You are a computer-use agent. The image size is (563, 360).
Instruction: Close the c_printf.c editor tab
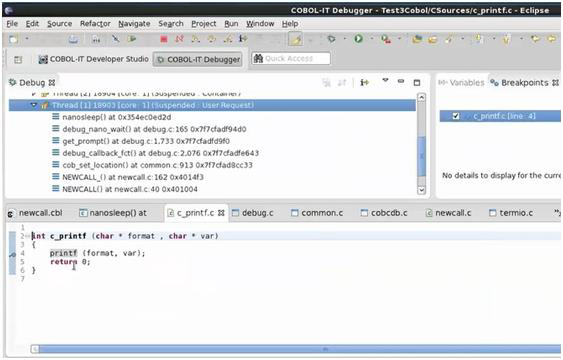(x=221, y=213)
